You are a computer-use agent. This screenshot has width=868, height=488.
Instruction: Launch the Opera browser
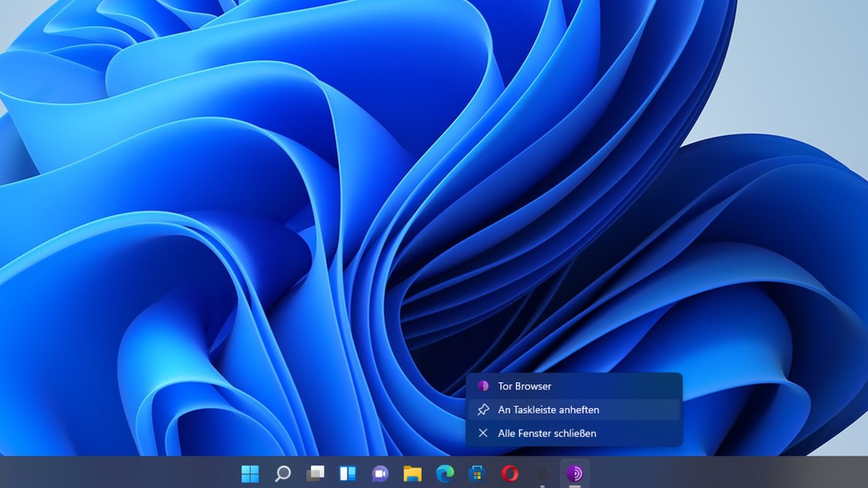coord(508,473)
